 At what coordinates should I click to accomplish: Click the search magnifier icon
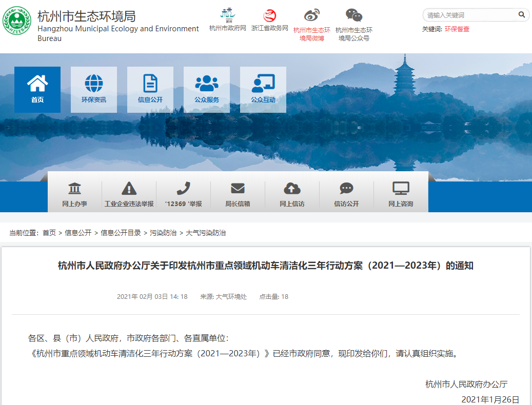coord(522,15)
